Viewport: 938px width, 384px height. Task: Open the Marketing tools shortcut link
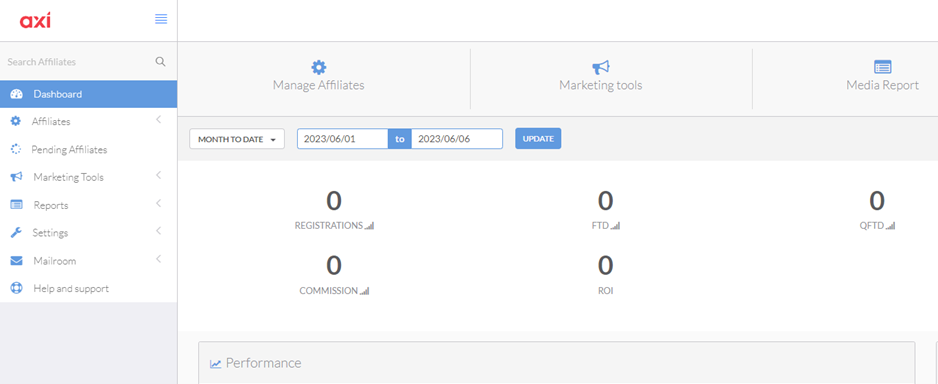601,76
